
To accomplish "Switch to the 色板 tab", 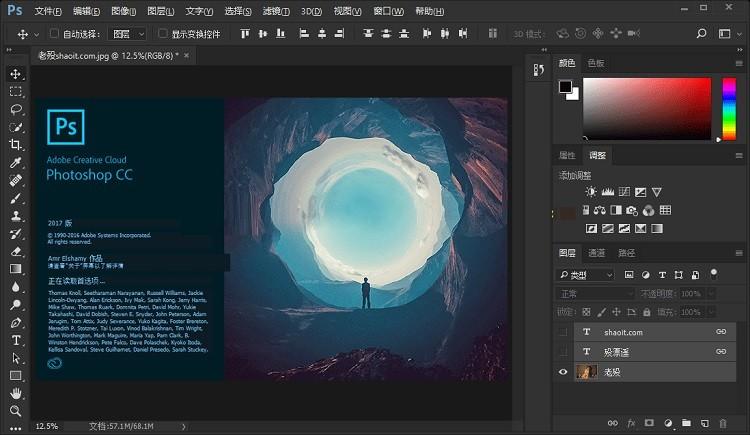I will click(x=596, y=63).
